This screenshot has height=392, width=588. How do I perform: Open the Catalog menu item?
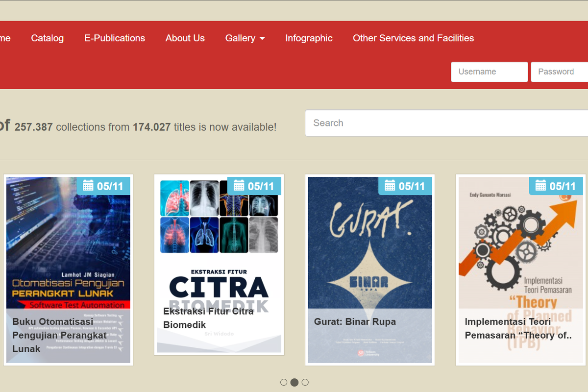coord(47,38)
